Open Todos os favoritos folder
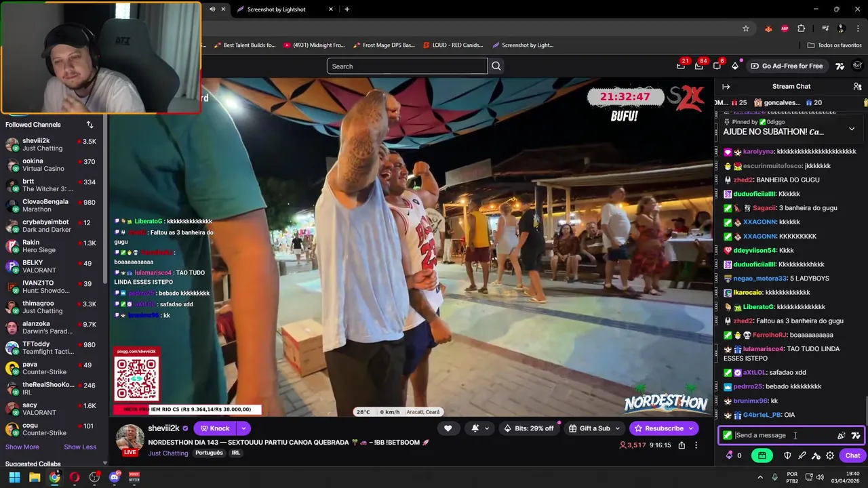Screen dimensions: 868x488 (x=834, y=45)
